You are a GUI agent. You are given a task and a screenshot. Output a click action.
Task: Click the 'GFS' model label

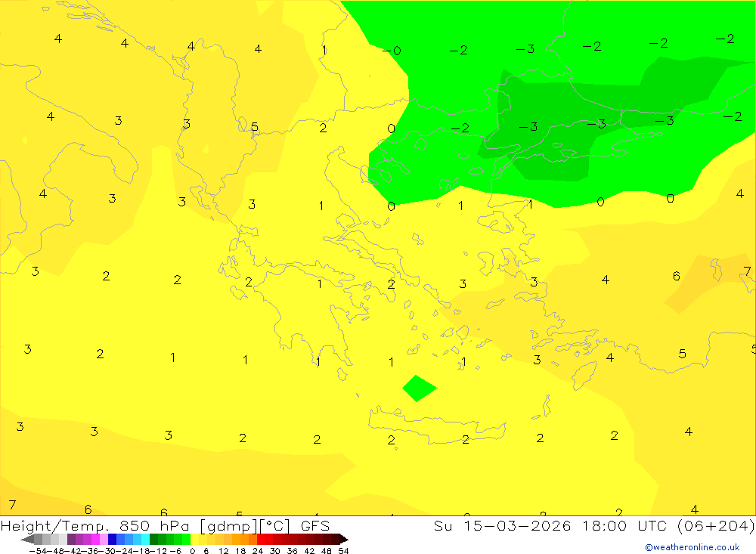click(x=314, y=525)
